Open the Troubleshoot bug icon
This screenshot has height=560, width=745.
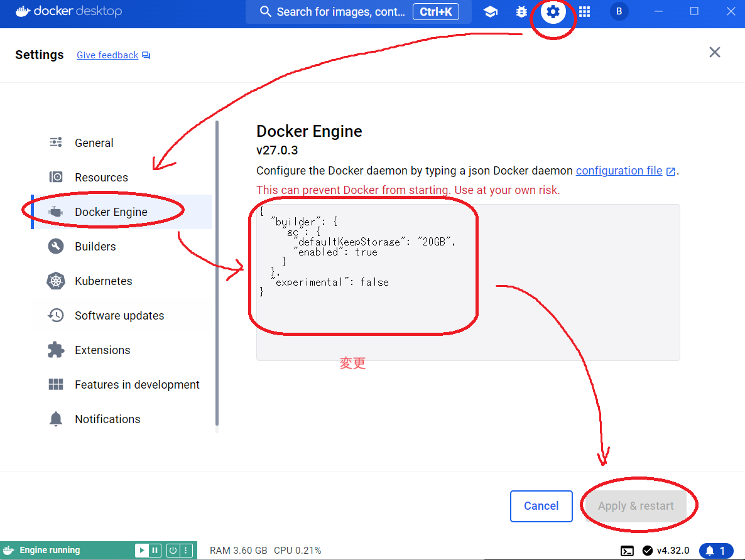point(521,11)
